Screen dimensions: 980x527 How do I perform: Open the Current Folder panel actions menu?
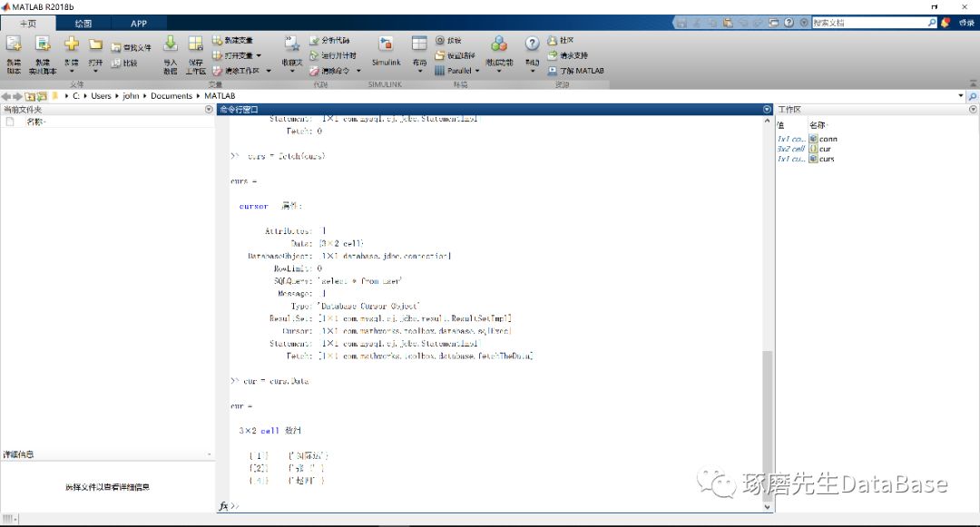pyautogui.click(x=209, y=109)
